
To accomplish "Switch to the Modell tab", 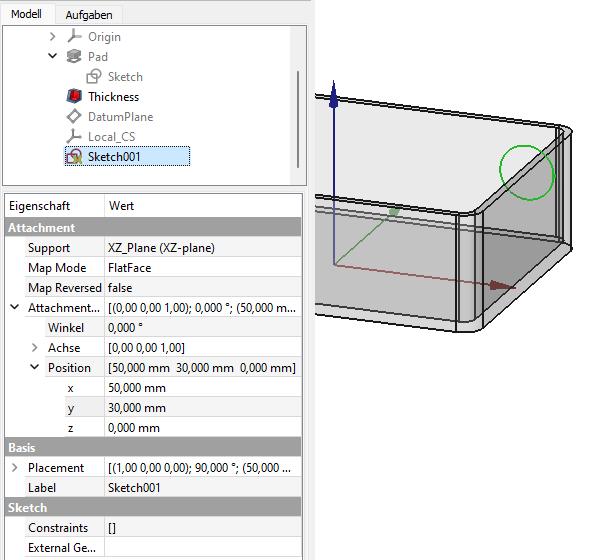I will pyautogui.click(x=26, y=15).
